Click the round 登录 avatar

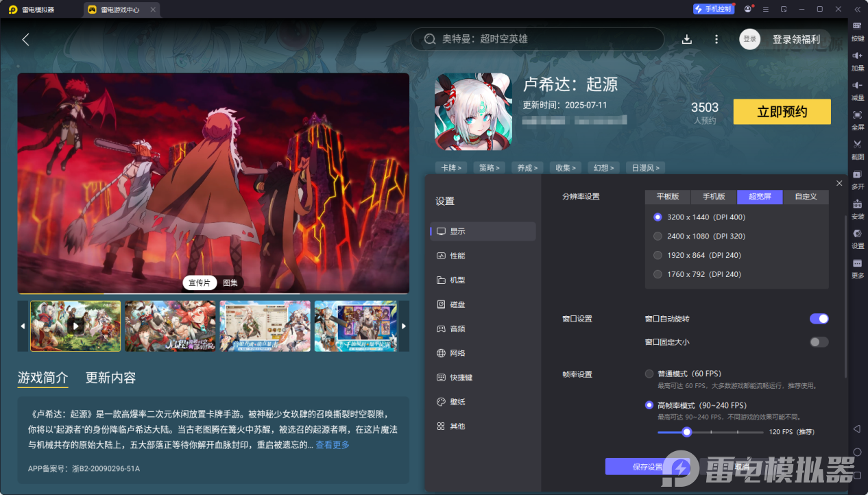pos(750,39)
